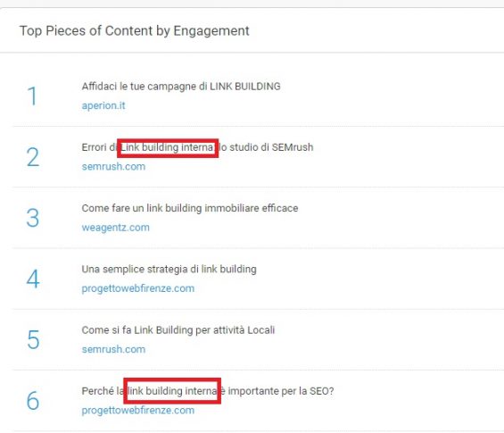Visit the weagentz.com link

click(115, 228)
